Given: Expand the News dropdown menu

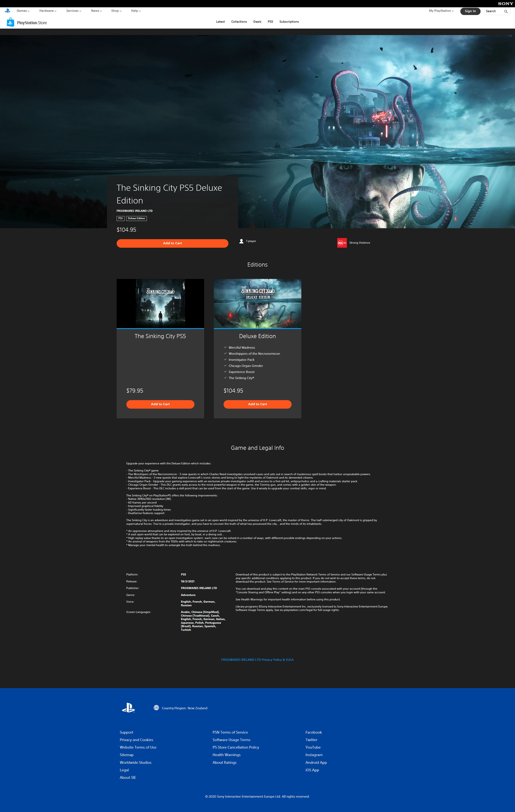Looking at the screenshot, I should [96, 11].
